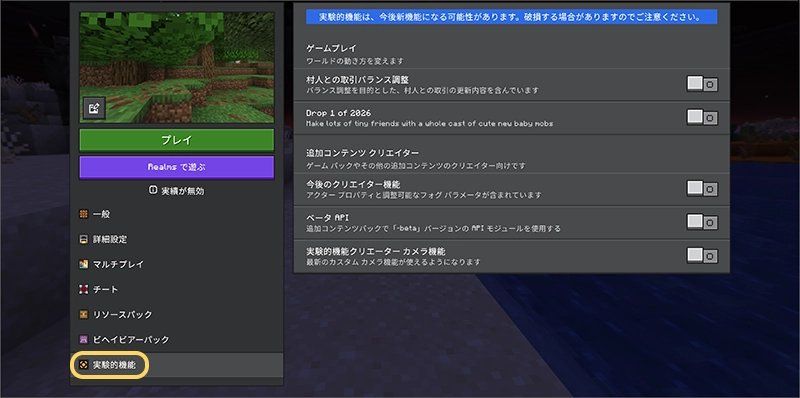Image resolution: width=800 pixels, height=398 pixels.
Task: Click the world preview thumbnail image
Action: [x=177, y=67]
